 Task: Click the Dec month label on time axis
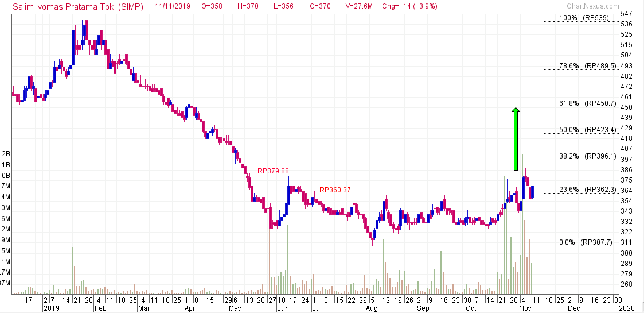pyautogui.click(x=573, y=308)
